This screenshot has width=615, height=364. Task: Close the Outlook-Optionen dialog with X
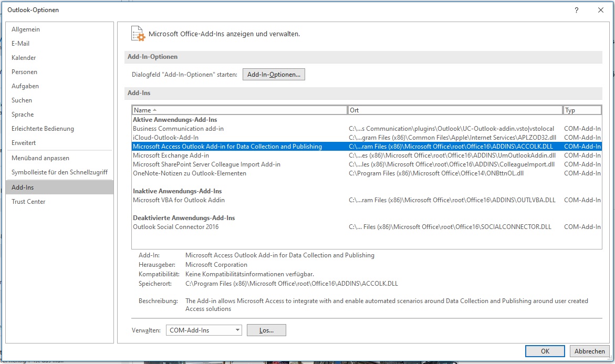coord(600,10)
